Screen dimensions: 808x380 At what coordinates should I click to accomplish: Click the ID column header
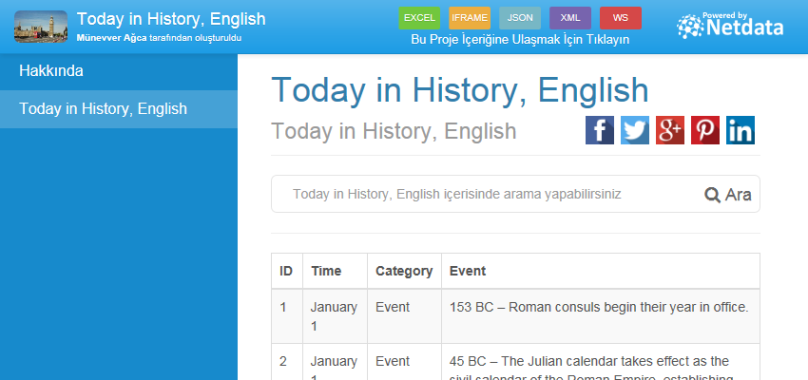point(287,271)
